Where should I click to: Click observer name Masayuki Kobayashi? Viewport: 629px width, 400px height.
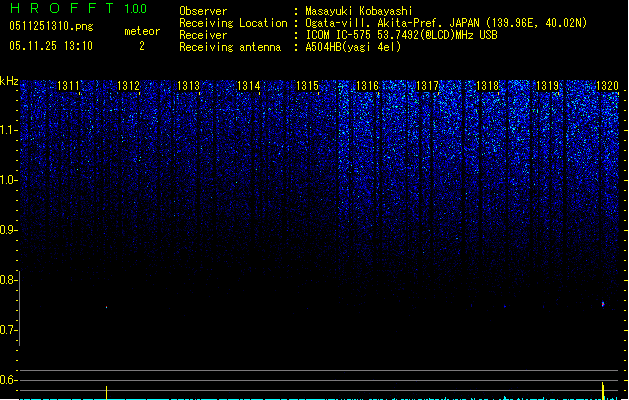[359, 11]
